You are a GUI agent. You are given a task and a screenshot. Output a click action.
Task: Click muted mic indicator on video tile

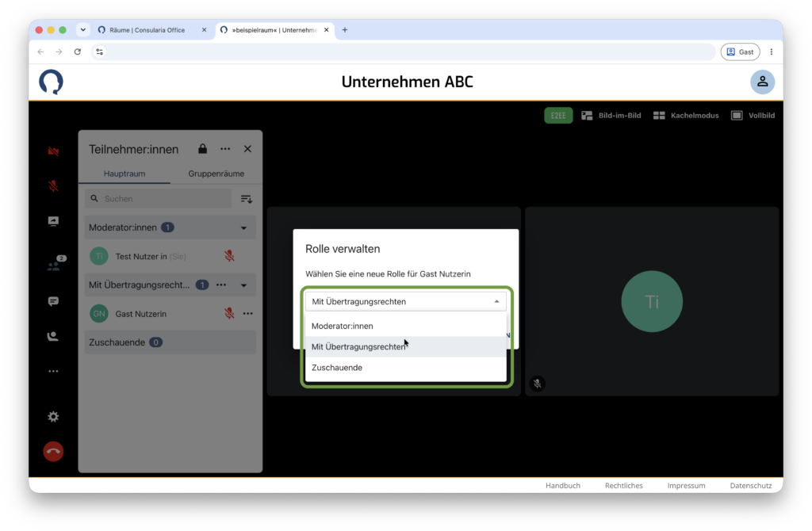[x=538, y=384]
